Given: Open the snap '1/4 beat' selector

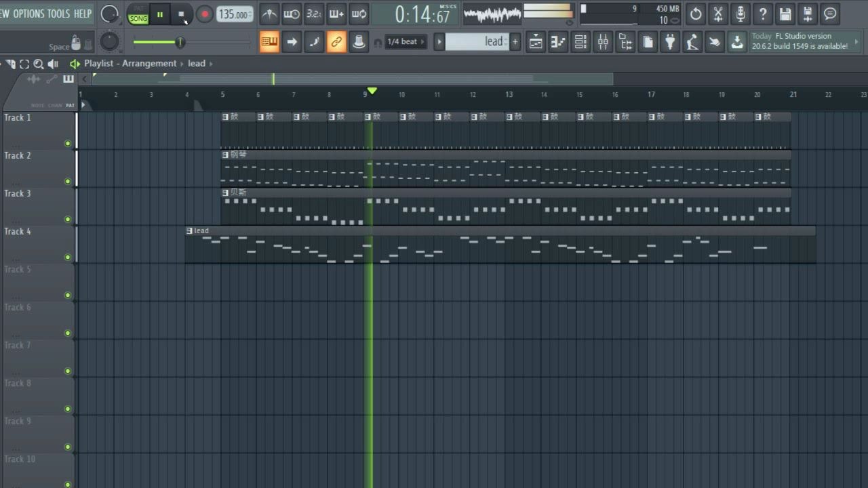Looking at the screenshot, I should [x=406, y=42].
